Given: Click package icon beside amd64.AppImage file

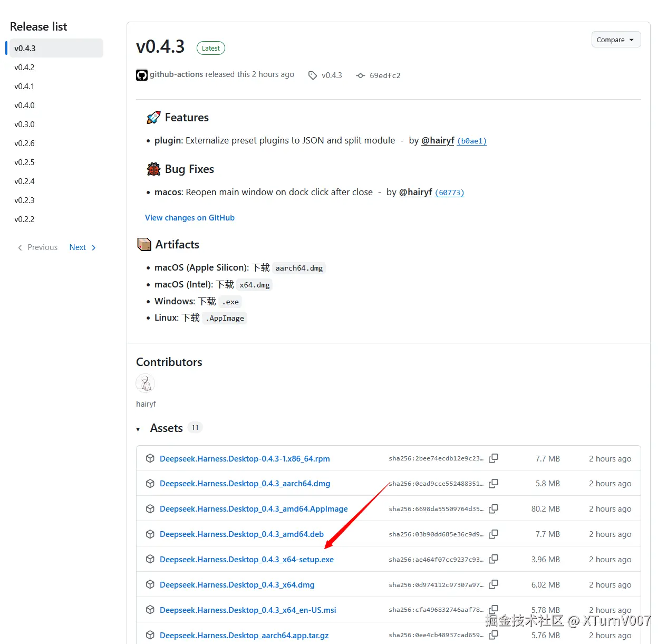Looking at the screenshot, I should coord(150,509).
